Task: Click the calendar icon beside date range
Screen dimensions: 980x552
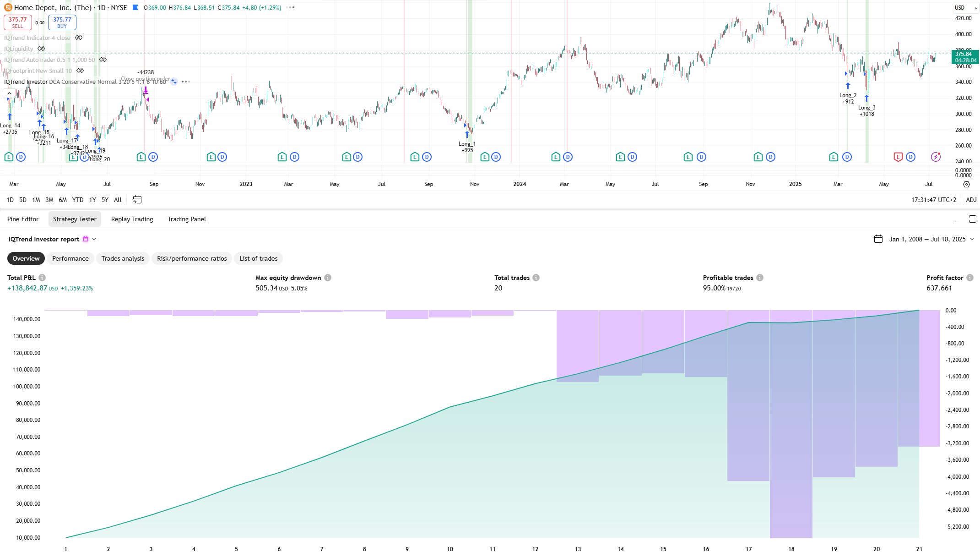Action: coord(878,239)
